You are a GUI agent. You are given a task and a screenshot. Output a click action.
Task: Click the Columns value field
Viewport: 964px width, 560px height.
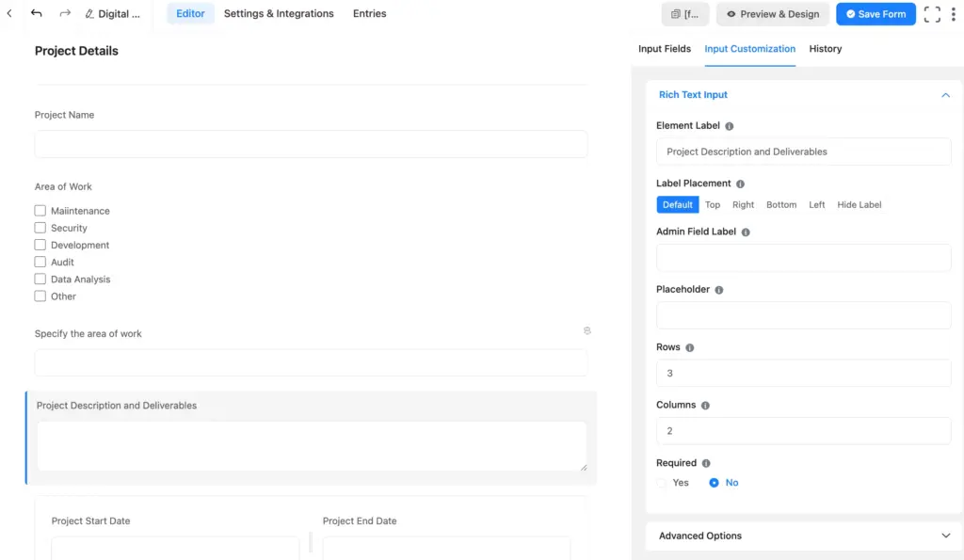pos(804,431)
